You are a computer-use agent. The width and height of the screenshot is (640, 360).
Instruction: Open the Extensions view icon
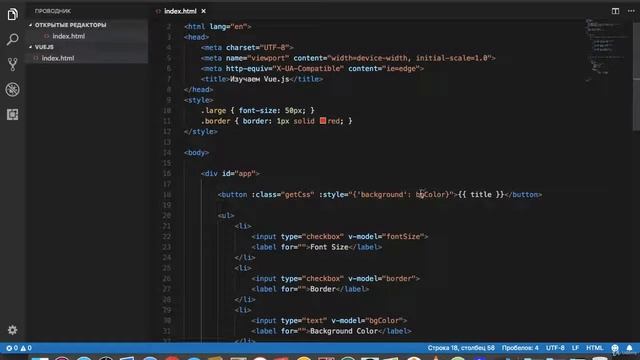point(12,115)
